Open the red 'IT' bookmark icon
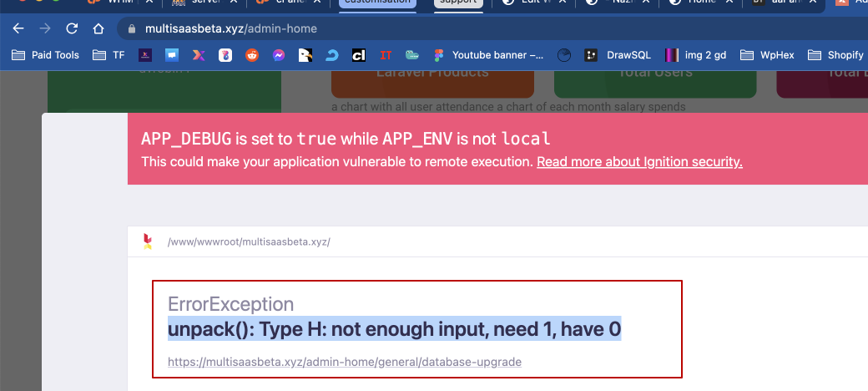The image size is (868, 391). [386, 55]
